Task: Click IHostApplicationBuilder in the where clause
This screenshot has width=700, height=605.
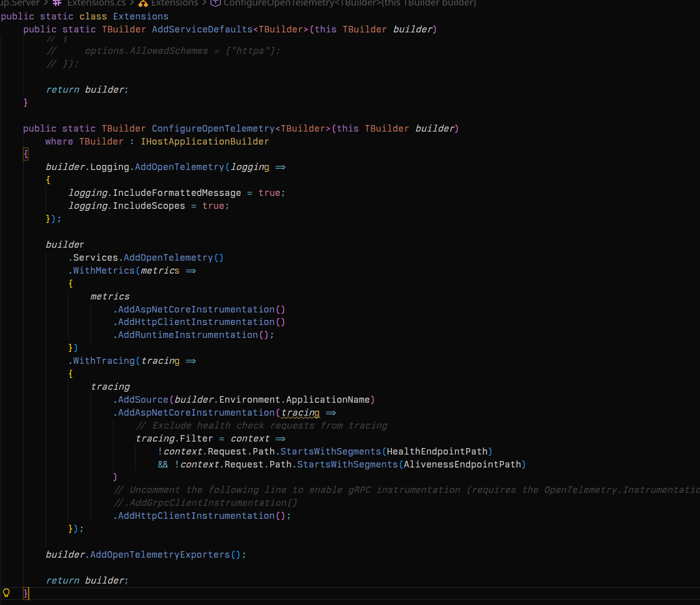Action: (205, 142)
